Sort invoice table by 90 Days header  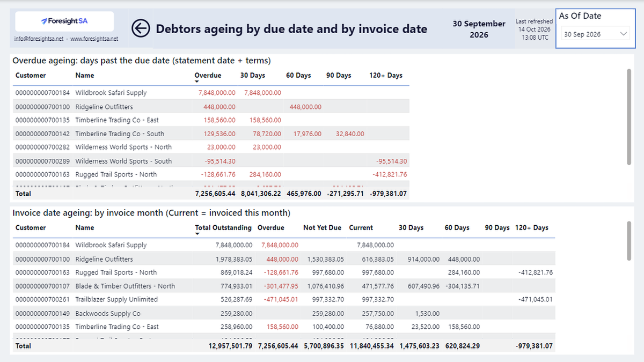click(x=497, y=228)
